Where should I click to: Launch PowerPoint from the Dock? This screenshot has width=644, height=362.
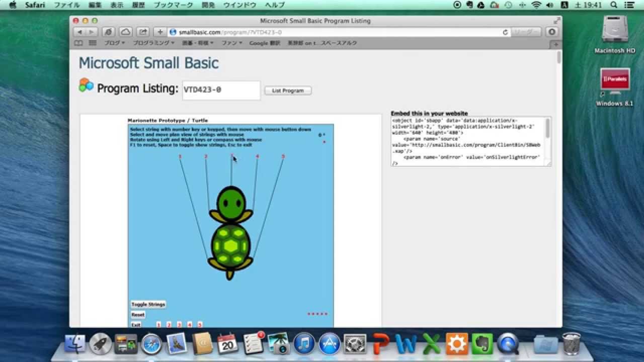(381, 344)
